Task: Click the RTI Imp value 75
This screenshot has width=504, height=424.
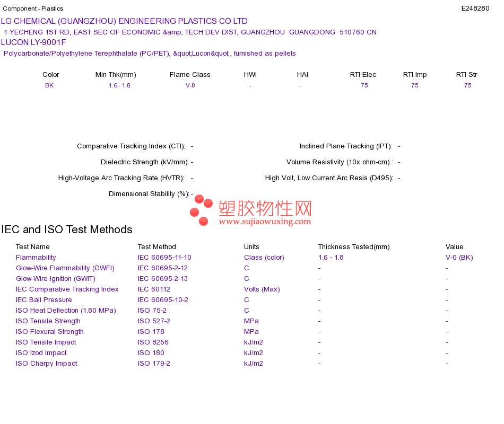Action: [x=415, y=85]
